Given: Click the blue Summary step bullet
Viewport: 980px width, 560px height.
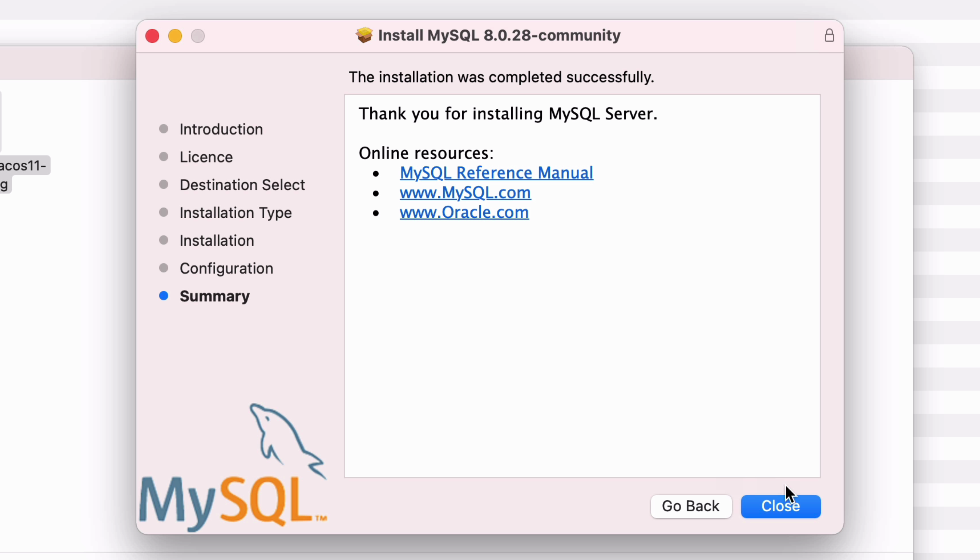Looking at the screenshot, I should pos(164,296).
